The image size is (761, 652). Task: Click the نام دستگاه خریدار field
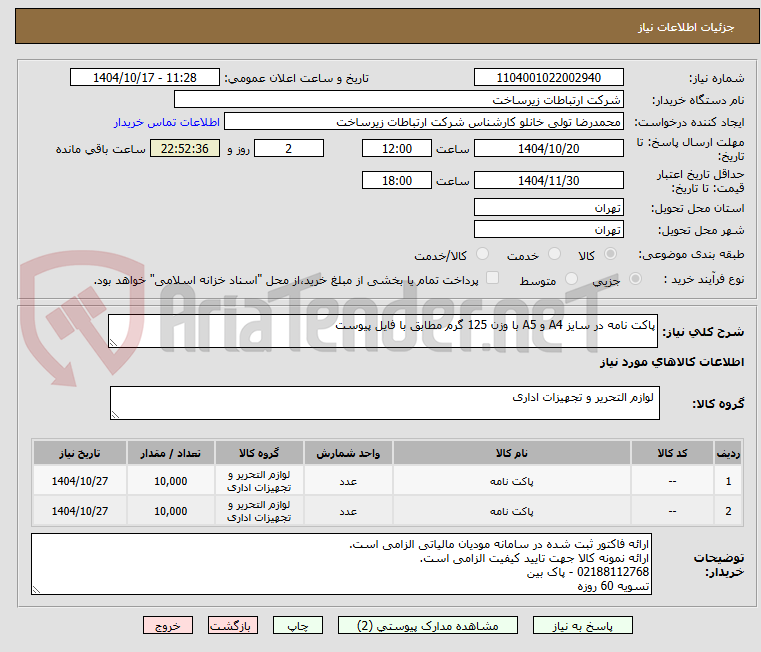398,100
